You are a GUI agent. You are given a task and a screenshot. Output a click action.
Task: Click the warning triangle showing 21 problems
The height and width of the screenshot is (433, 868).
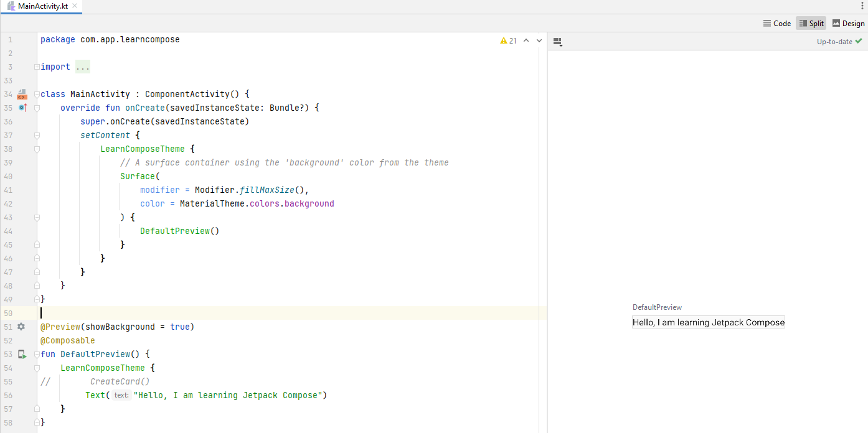click(x=508, y=40)
